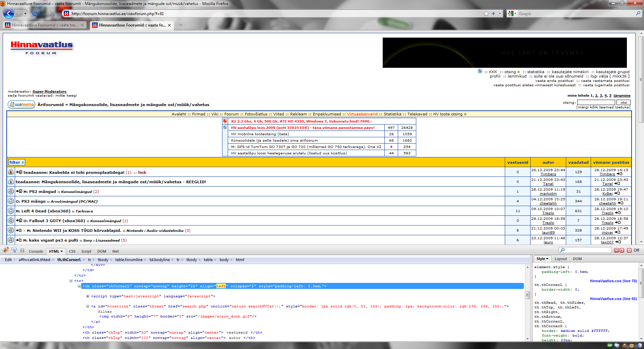Open the Layout side panel tab
This screenshot has width=644, height=349.
[561, 259]
